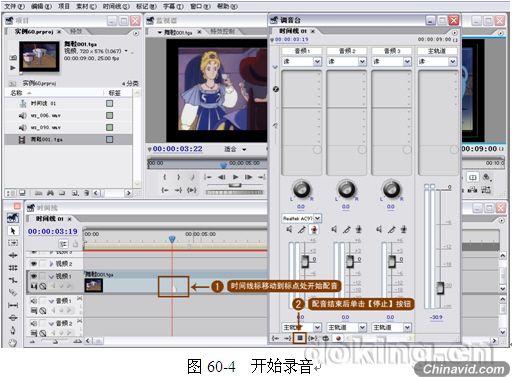
Task: Click the timeline timecode 00:00:03:19 field
Action: pyautogui.click(x=53, y=231)
